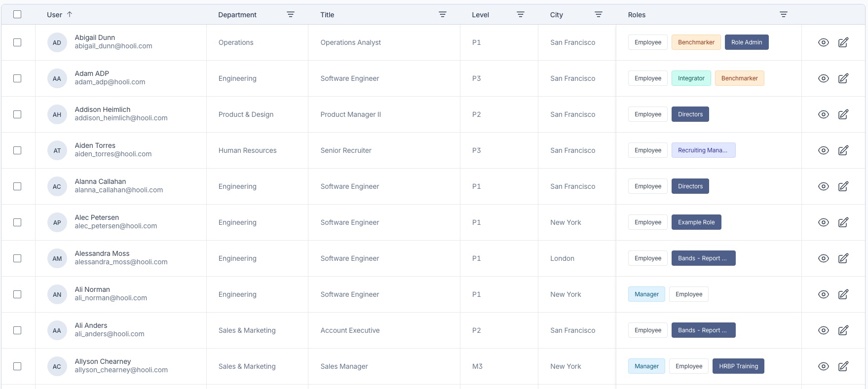Edit the Alanna Callahan user row
The width and height of the screenshot is (868, 389).
coord(843,186)
